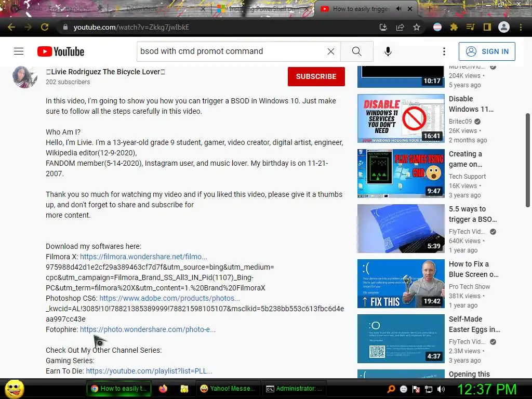Mute the YouTube tab audio icon
532x399 pixels.
(398, 9)
